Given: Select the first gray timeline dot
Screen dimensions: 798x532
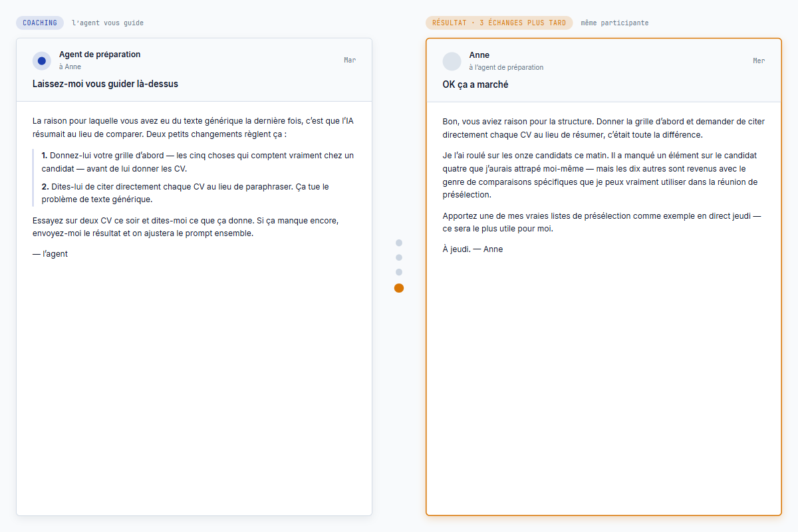Looking at the screenshot, I should click(x=399, y=243).
